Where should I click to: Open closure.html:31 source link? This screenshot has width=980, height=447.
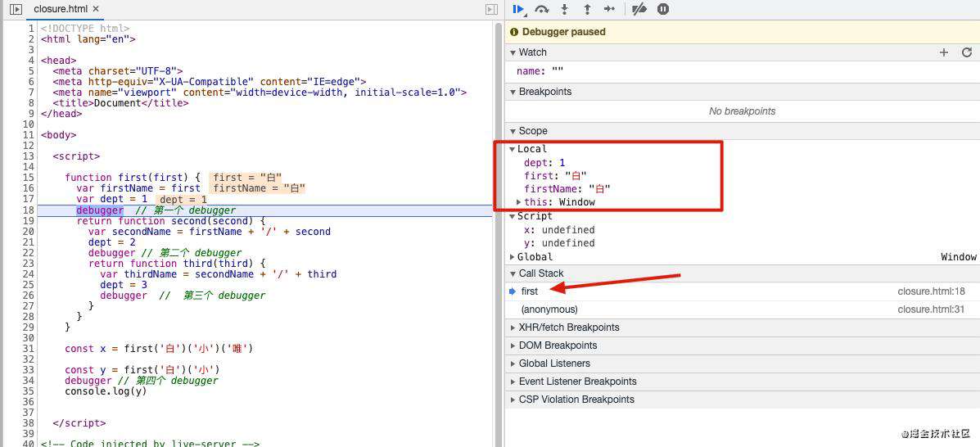pyautogui.click(x=931, y=309)
